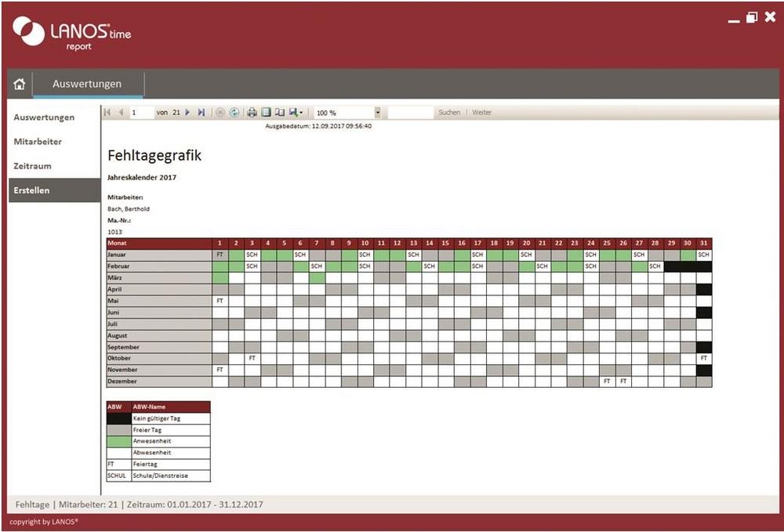Click green legend swatch Anwesenheit
Viewport: 784px width, 532px height.
click(x=119, y=442)
